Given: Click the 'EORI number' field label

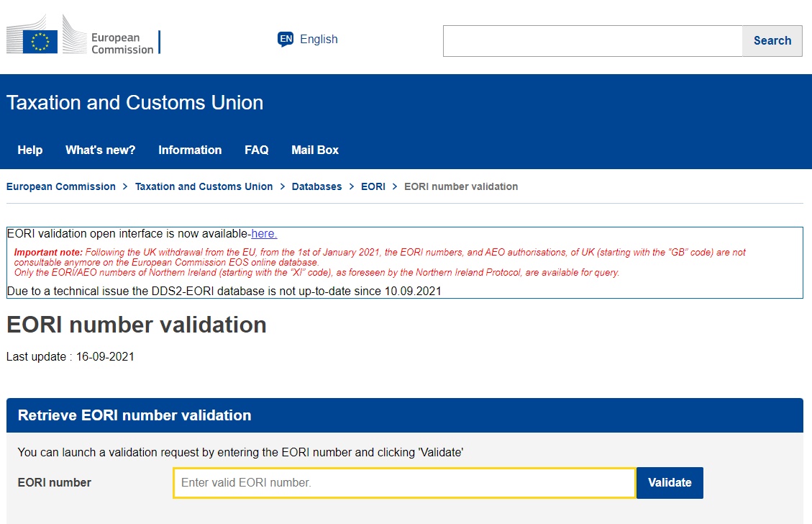Looking at the screenshot, I should (x=55, y=482).
